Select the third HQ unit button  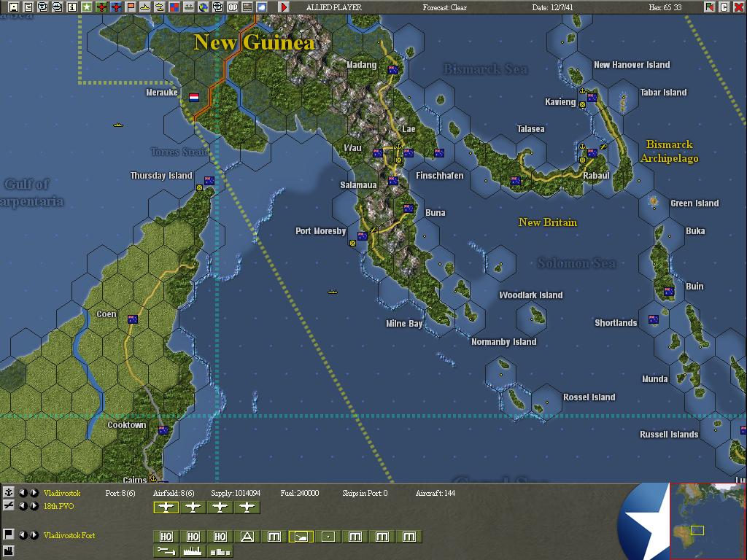(220, 537)
